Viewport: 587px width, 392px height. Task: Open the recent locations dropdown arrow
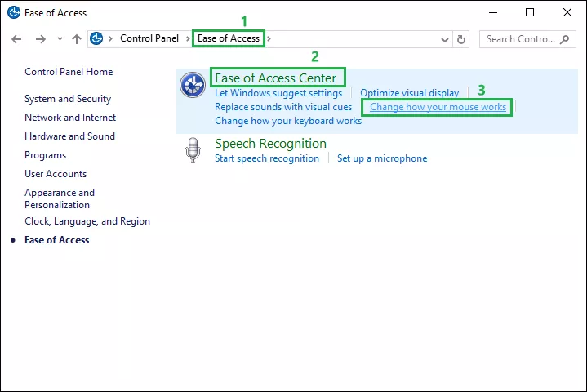[60, 39]
